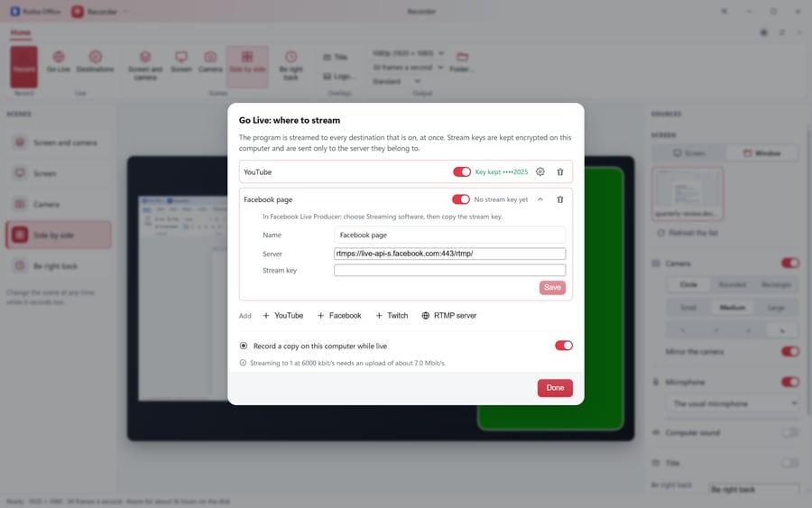
Task: Add a Twitch destination
Action: pos(392,316)
